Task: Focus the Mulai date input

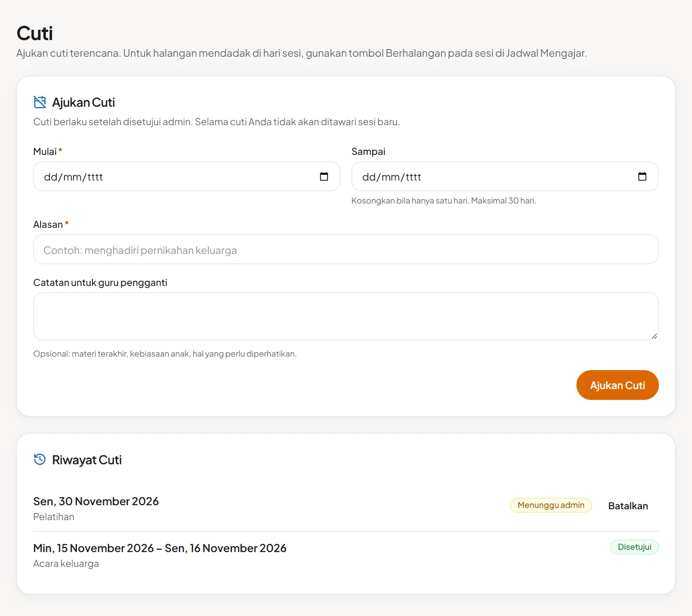Action: 187,177
